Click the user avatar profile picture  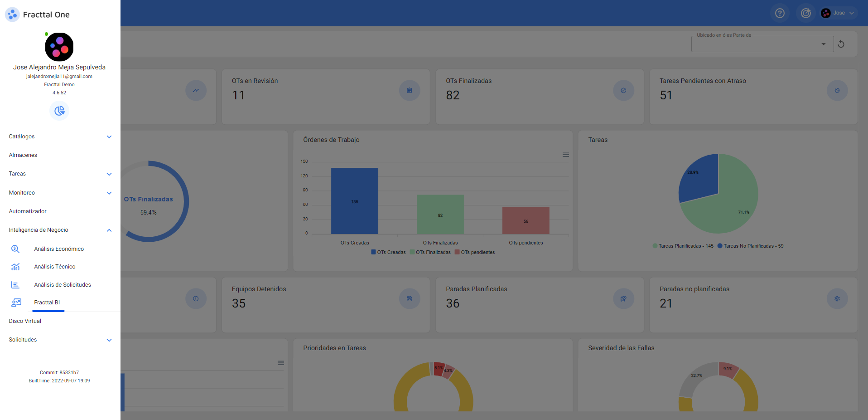[59, 47]
